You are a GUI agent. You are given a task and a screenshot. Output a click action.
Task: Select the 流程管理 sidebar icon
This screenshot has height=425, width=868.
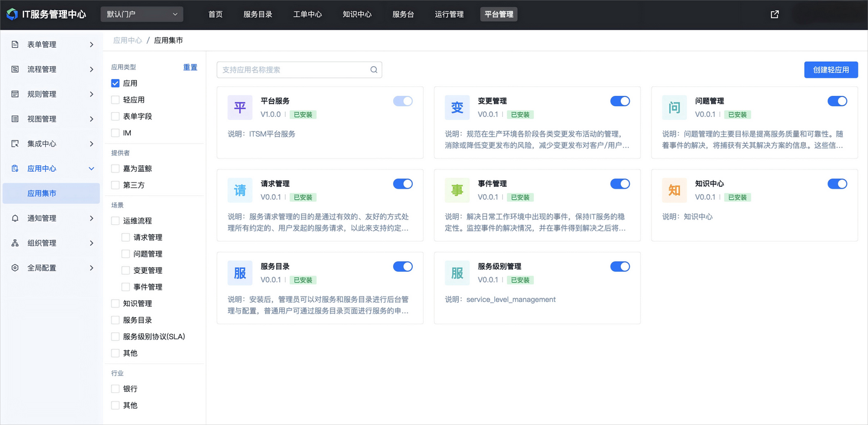pyautogui.click(x=14, y=69)
